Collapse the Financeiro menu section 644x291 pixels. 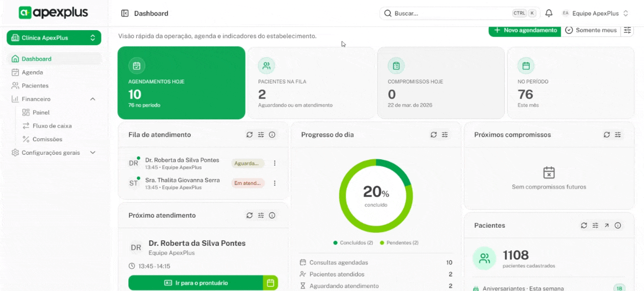coord(93,99)
